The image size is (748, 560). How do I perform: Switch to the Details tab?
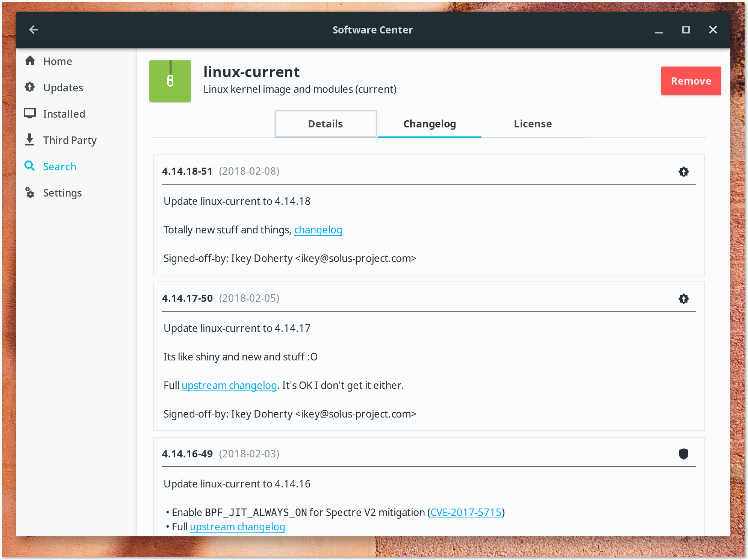point(326,124)
